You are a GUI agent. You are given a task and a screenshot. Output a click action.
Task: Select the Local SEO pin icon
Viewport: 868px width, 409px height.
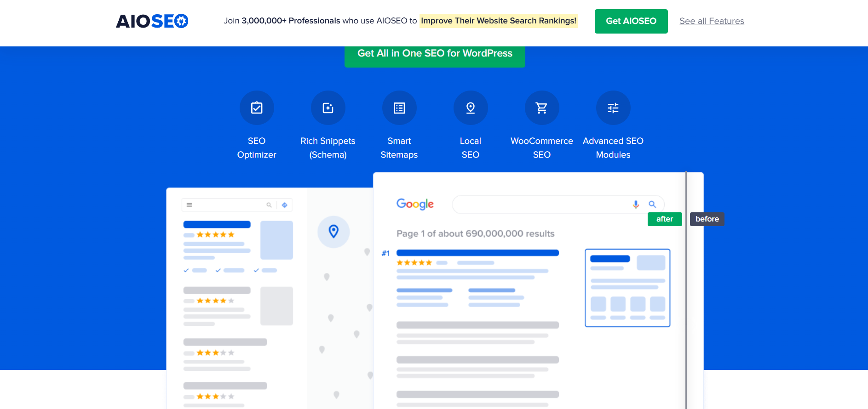tap(471, 108)
